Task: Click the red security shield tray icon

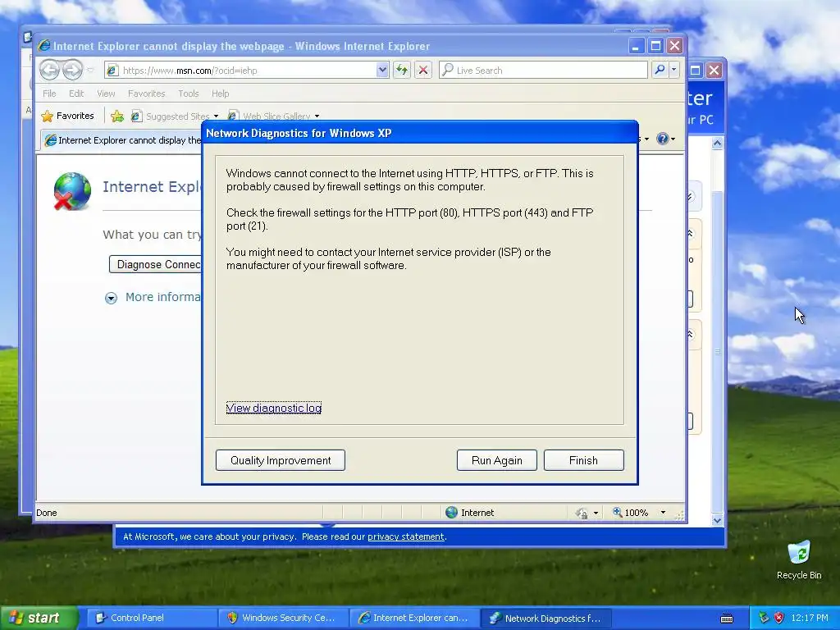Action: (779, 618)
